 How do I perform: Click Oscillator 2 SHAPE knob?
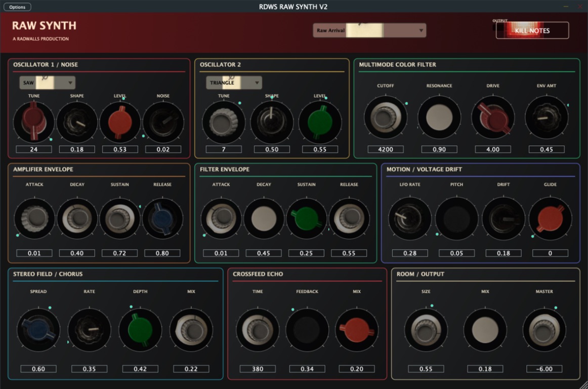(272, 122)
